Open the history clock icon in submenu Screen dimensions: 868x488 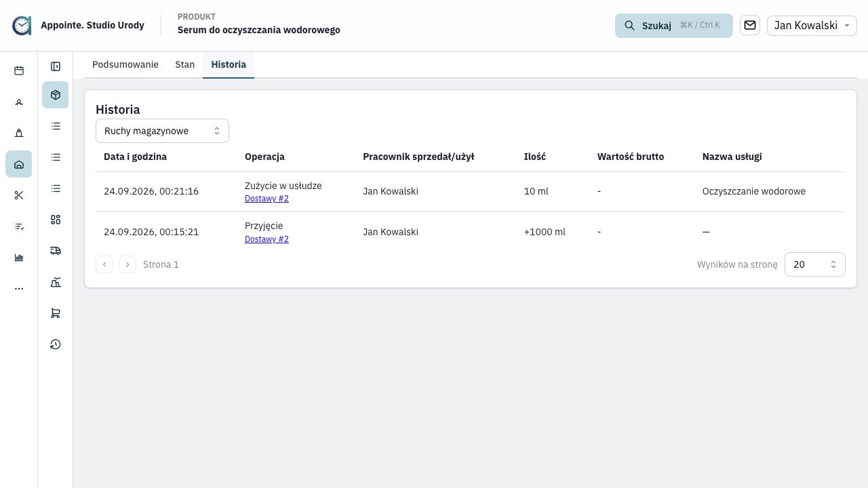point(56,344)
